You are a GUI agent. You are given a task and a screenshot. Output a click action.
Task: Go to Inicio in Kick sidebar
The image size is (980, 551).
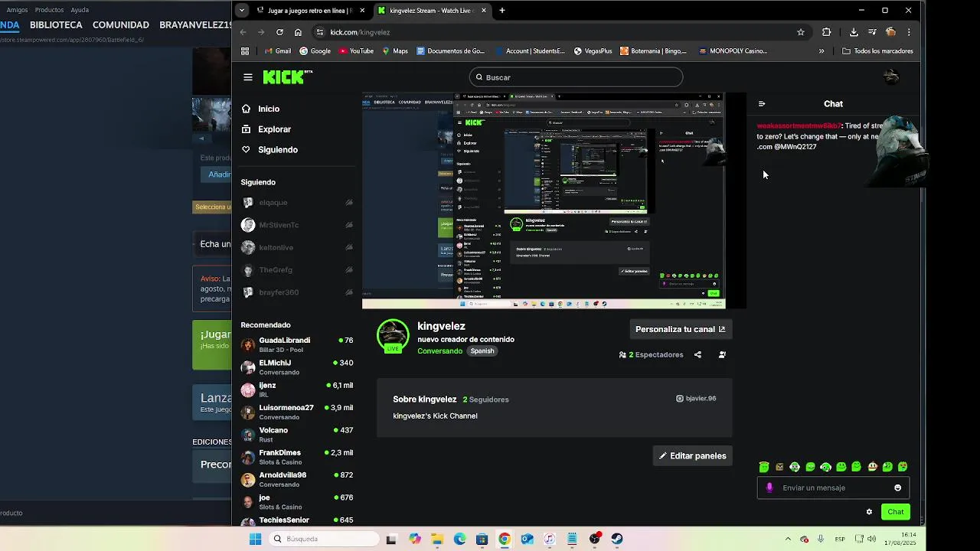click(268, 109)
